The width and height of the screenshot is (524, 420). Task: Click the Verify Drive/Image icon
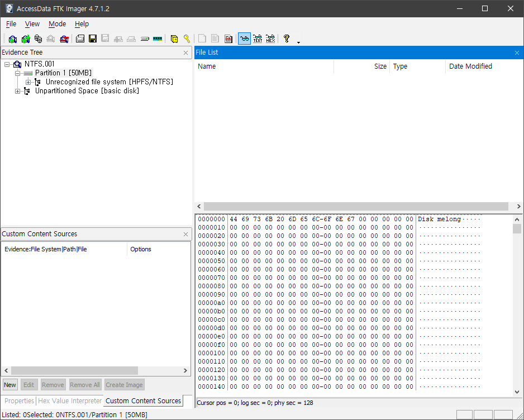coord(144,39)
